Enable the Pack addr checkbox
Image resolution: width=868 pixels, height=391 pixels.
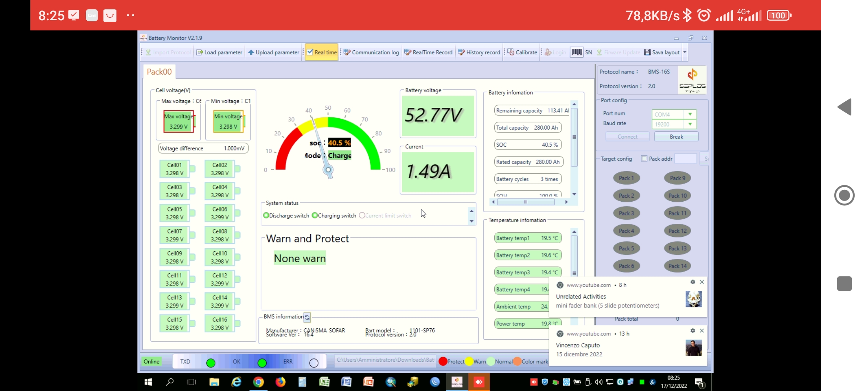click(x=644, y=158)
